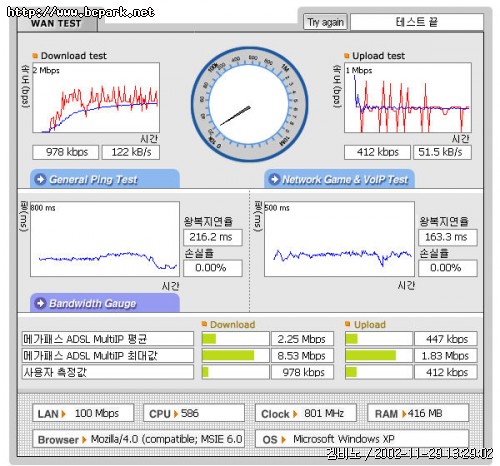500x466 pixels.
Task: Click the orange bullet beside the Upload column header
Action: [x=348, y=324]
